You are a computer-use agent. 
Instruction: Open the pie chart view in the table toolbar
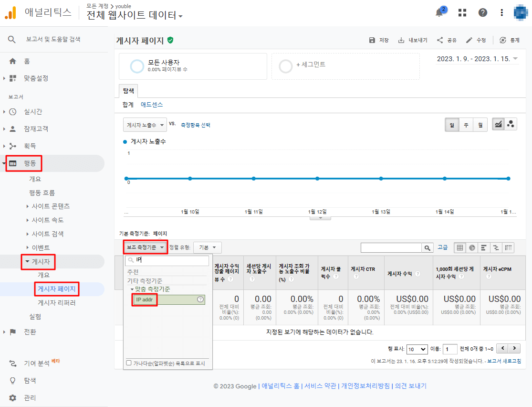[472, 247]
